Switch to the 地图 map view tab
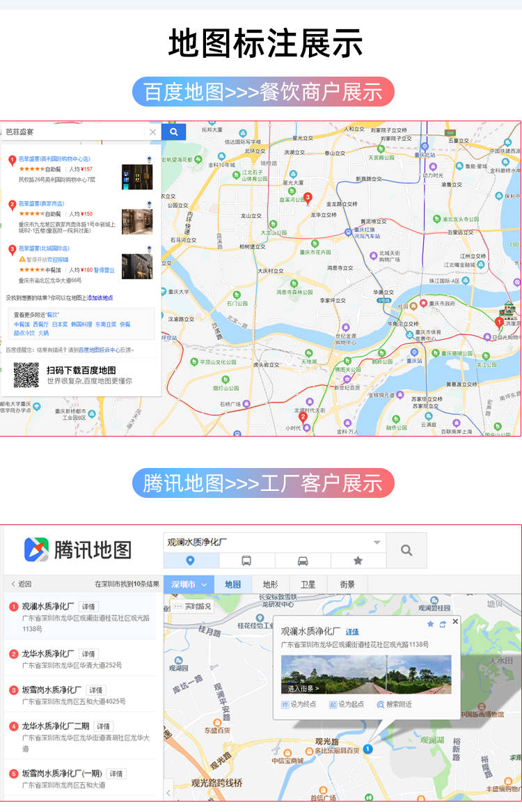Viewport: 522px width, 812px height. coord(232,585)
